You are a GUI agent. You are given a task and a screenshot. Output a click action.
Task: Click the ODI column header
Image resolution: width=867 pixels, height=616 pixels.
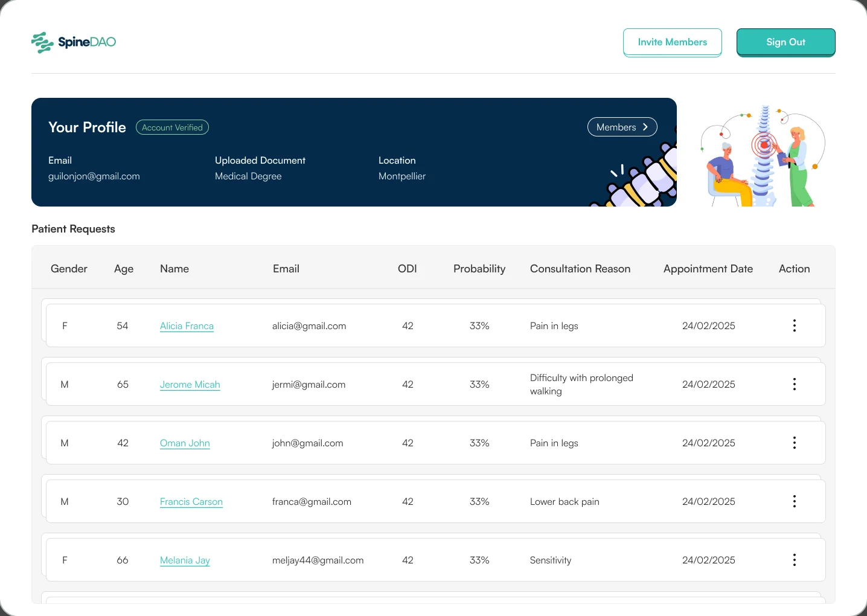[407, 269]
